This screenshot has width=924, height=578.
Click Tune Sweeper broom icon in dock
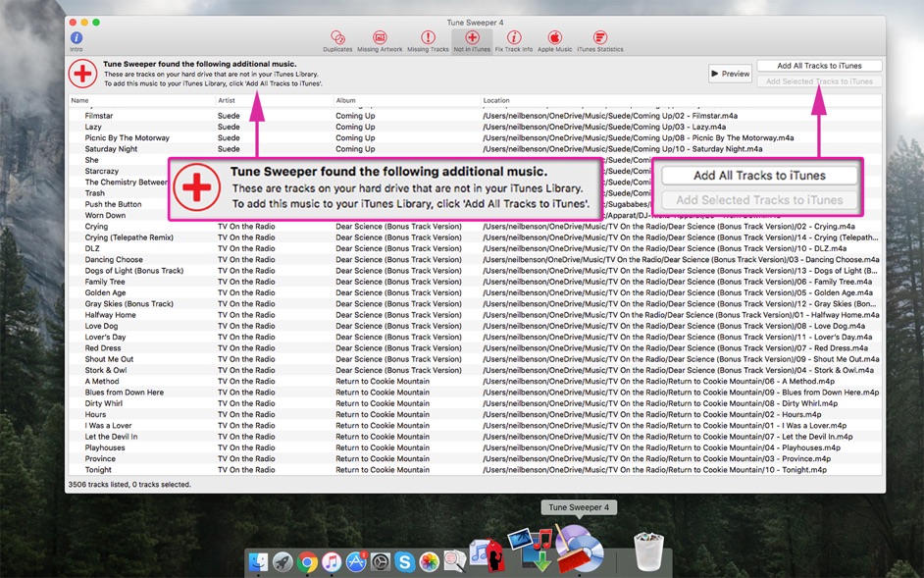pyautogui.click(x=580, y=549)
